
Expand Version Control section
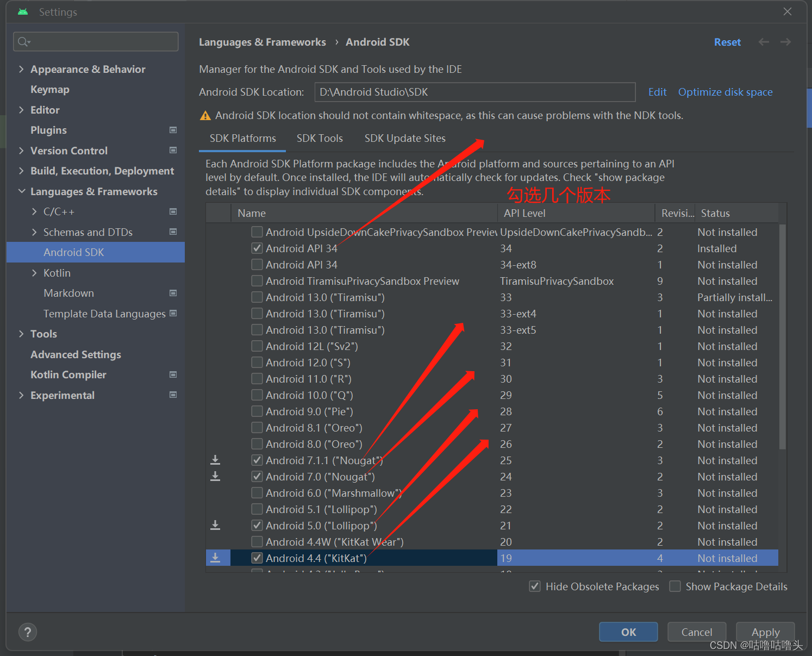click(x=21, y=151)
